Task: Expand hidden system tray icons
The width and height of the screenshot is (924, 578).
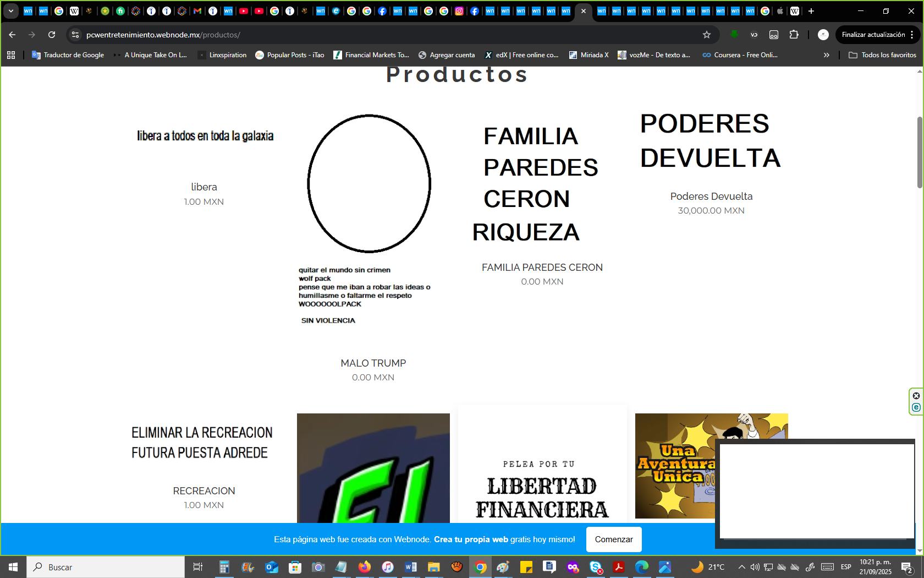Action: [741, 567]
